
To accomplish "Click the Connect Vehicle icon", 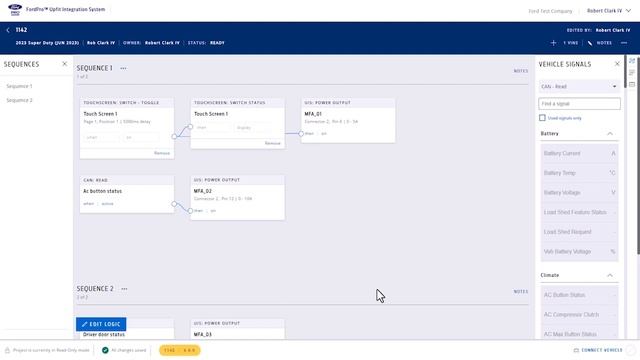I will [x=576, y=350].
